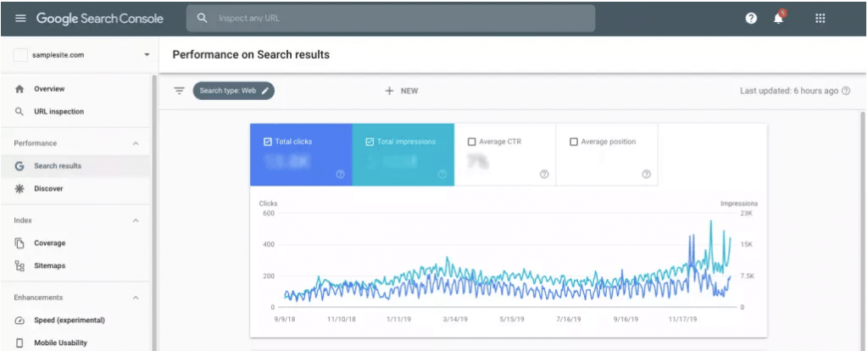
Task: Click the pencil on Search type chip
Action: (265, 91)
